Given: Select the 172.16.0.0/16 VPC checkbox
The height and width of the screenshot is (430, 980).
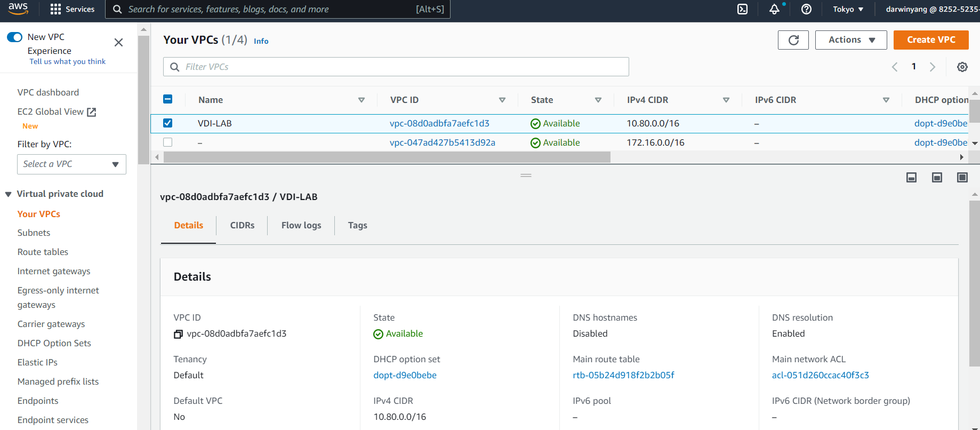Looking at the screenshot, I should (167, 142).
